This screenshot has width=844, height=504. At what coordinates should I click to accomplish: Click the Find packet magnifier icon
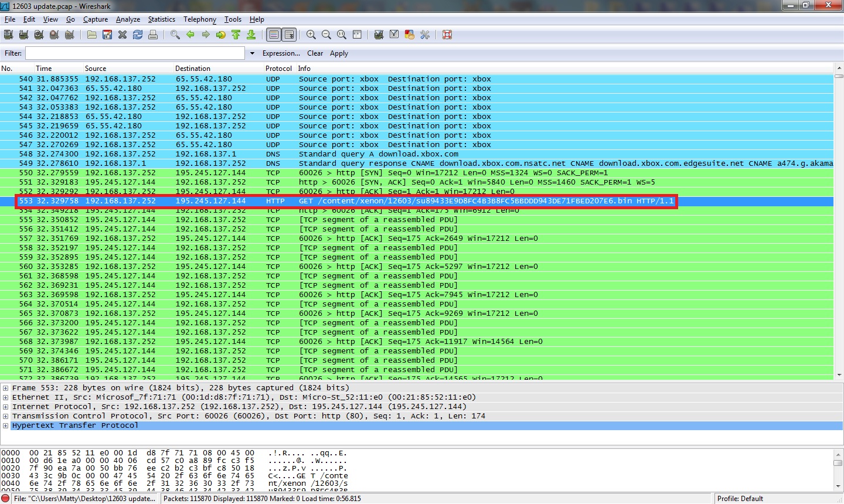[175, 35]
